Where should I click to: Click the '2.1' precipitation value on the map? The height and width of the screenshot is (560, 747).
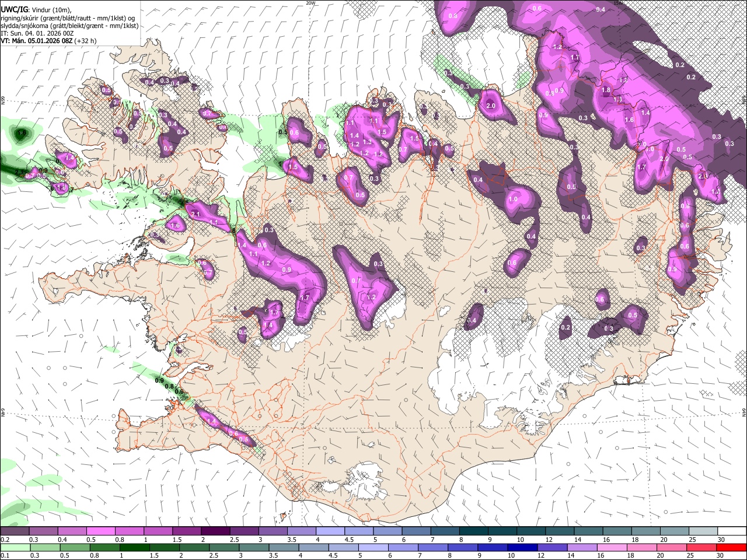(196, 215)
